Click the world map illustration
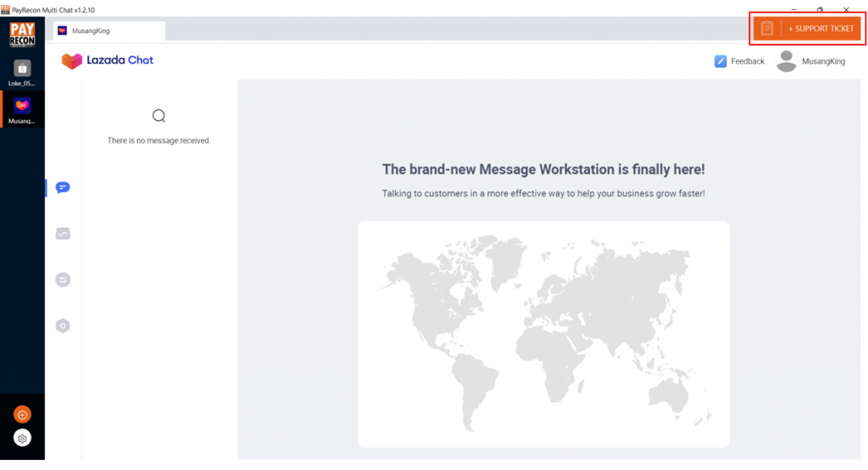868x470 pixels. (x=543, y=335)
